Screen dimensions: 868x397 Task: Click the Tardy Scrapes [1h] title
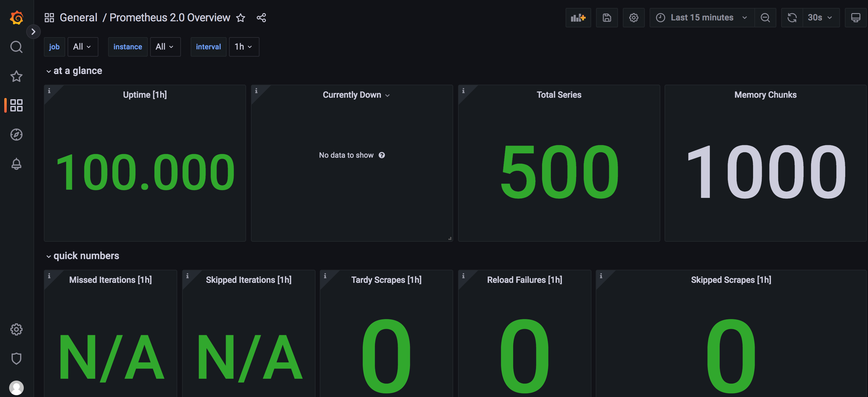(386, 280)
